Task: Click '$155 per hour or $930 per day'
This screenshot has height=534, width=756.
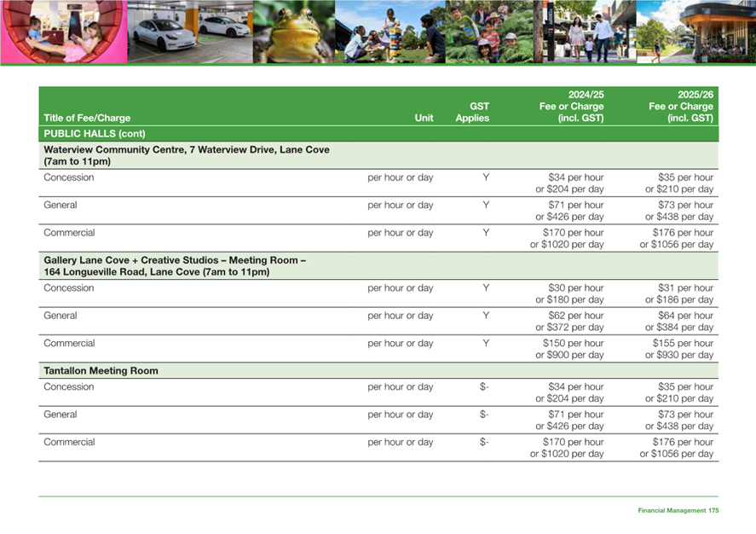Action: click(x=679, y=348)
